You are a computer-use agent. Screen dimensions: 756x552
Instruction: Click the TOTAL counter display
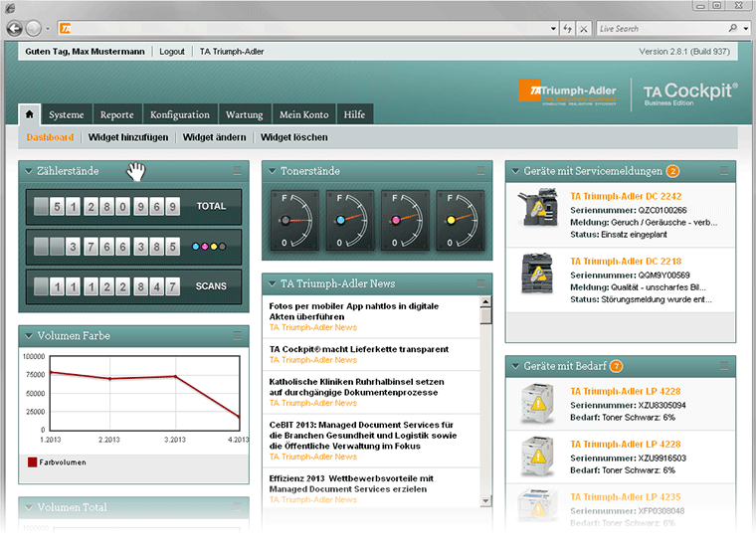(x=133, y=207)
